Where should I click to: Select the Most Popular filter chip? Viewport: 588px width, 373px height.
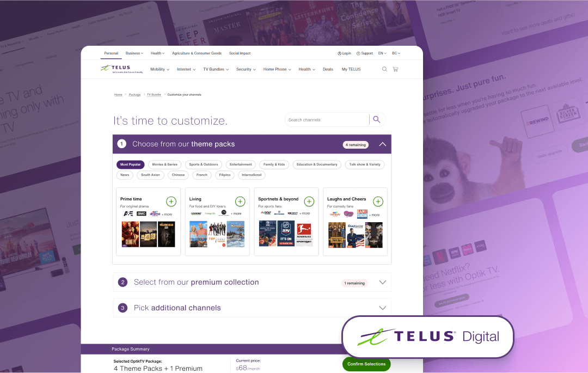(x=131, y=164)
